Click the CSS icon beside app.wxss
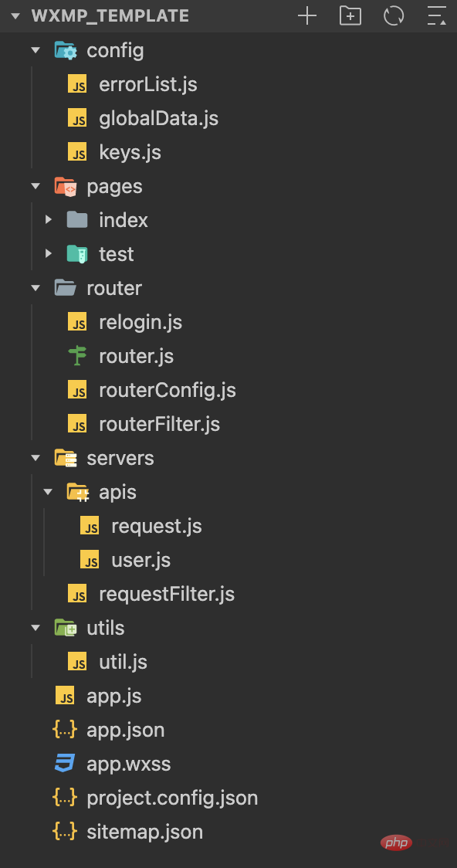The image size is (457, 868). pos(65,764)
